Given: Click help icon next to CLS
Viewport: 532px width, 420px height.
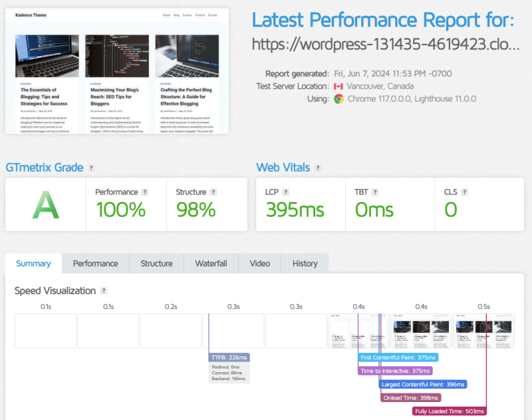Looking at the screenshot, I should pos(464,192).
